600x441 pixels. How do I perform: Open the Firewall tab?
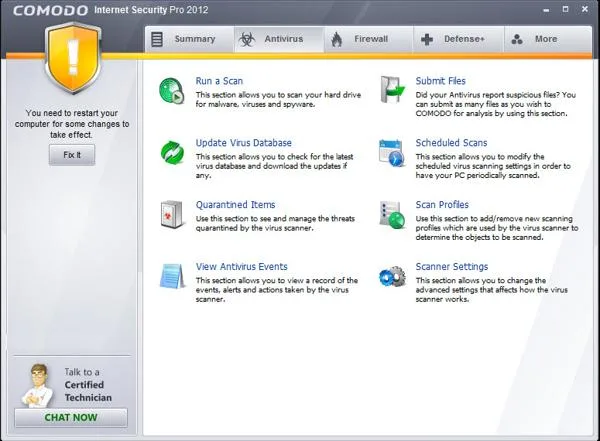point(369,39)
